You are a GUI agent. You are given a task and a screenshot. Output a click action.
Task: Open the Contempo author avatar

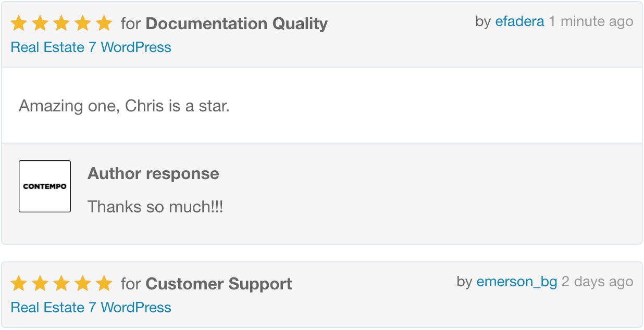coord(45,186)
